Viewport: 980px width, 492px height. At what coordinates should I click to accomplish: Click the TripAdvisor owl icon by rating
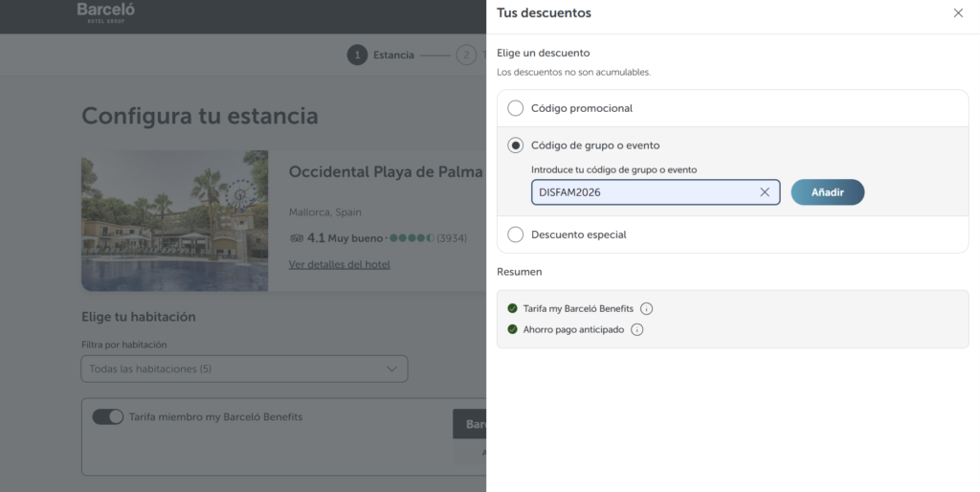click(x=297, y=238)
